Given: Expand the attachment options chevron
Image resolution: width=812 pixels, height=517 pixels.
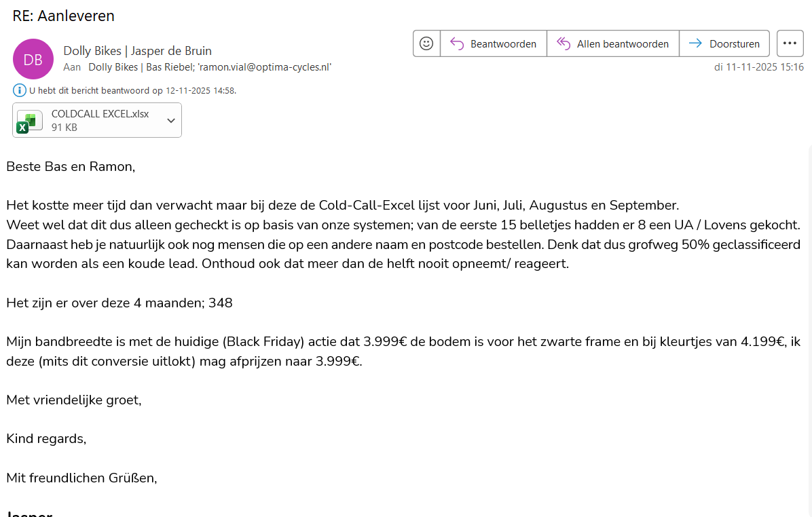Looking at the screenshot, I should [171, 121].
